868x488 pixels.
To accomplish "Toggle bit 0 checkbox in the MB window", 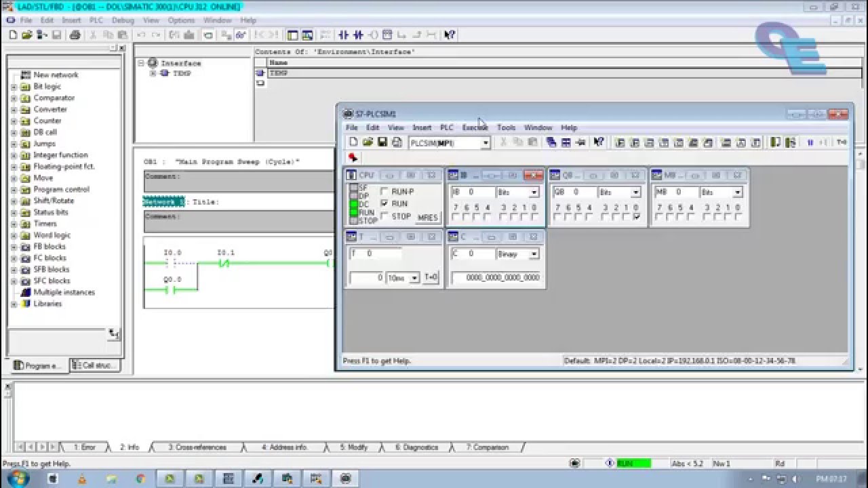I will click(738, 217).
